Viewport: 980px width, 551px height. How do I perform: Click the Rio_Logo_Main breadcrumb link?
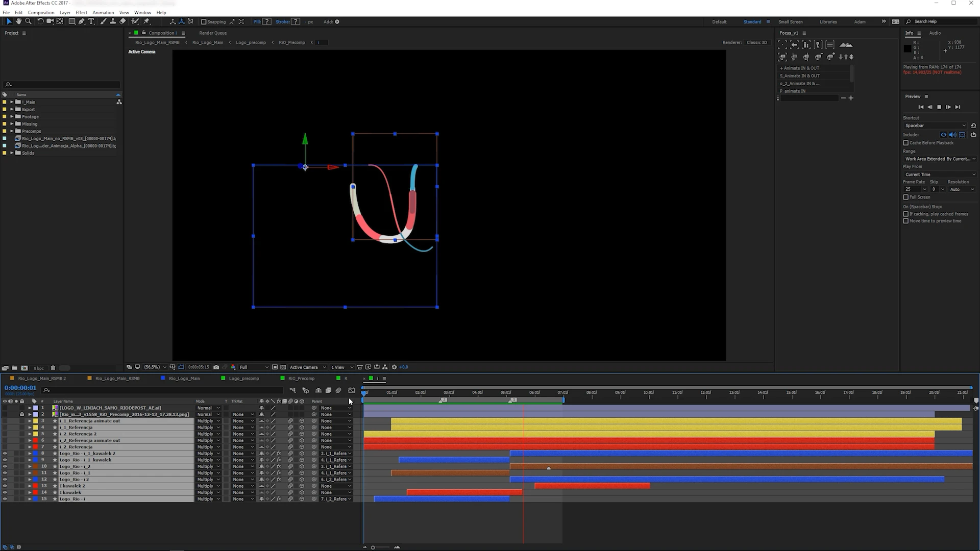[208, 42]
